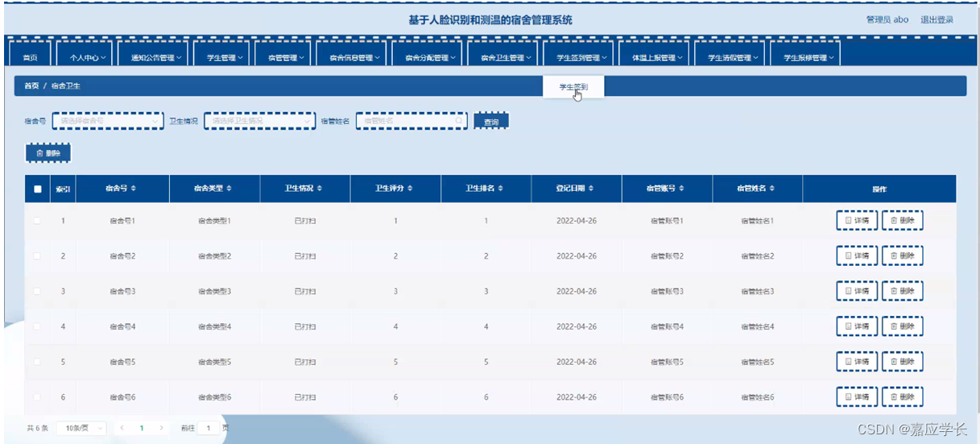
Task: Open 详情 for row 宿舍号1
Action: 857,221
